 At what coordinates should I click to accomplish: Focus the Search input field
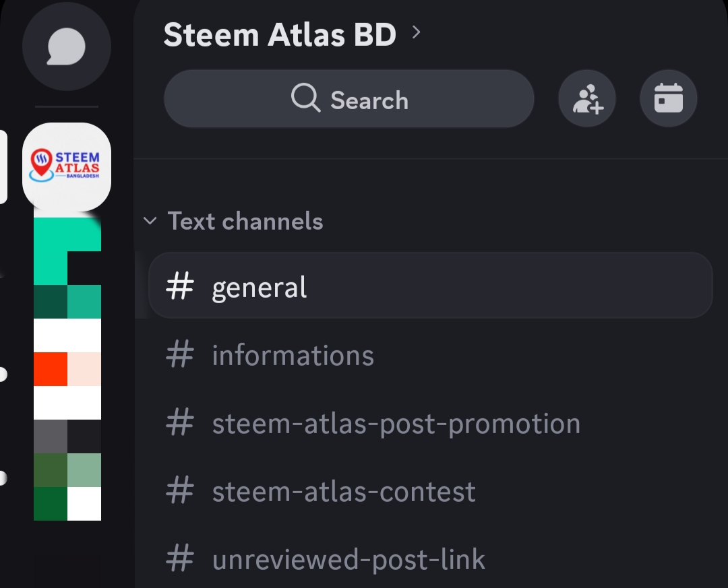tap(369, 100)
